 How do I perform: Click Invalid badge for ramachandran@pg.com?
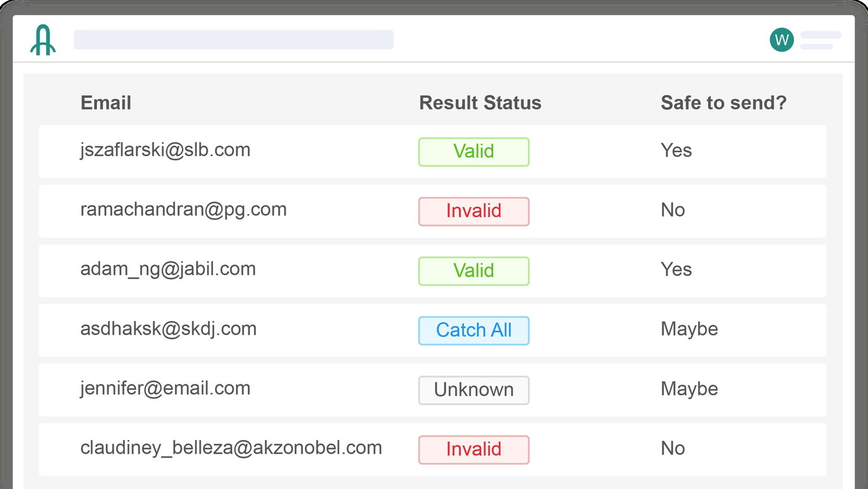[474, 211]
